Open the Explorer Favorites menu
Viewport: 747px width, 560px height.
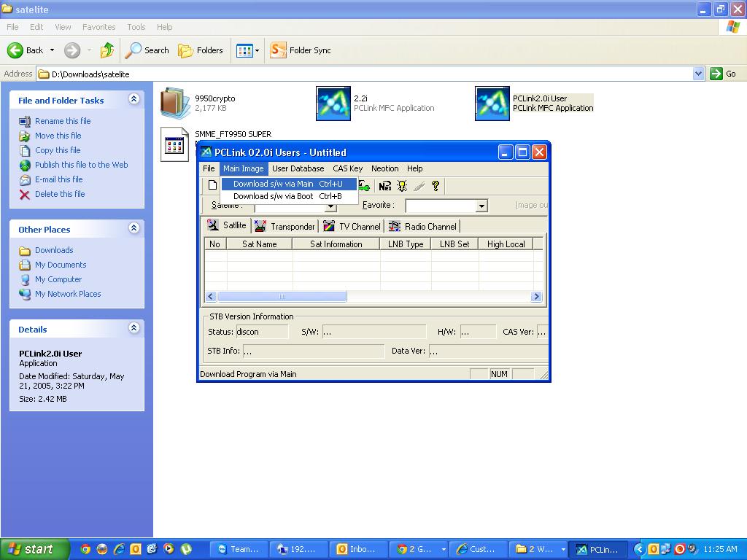99,27
